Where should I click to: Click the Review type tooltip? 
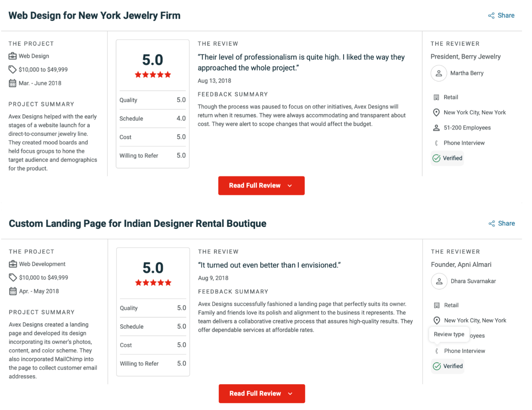pyautogui.click(x=449, y=334)
